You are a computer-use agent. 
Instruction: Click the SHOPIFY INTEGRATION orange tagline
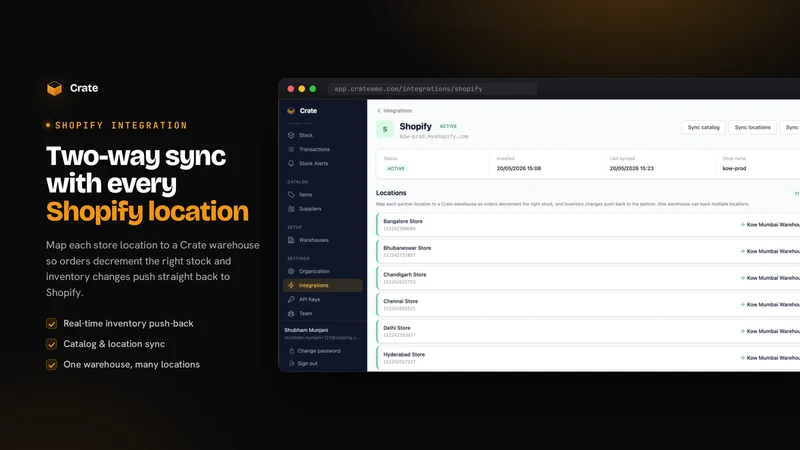point(121,126)
